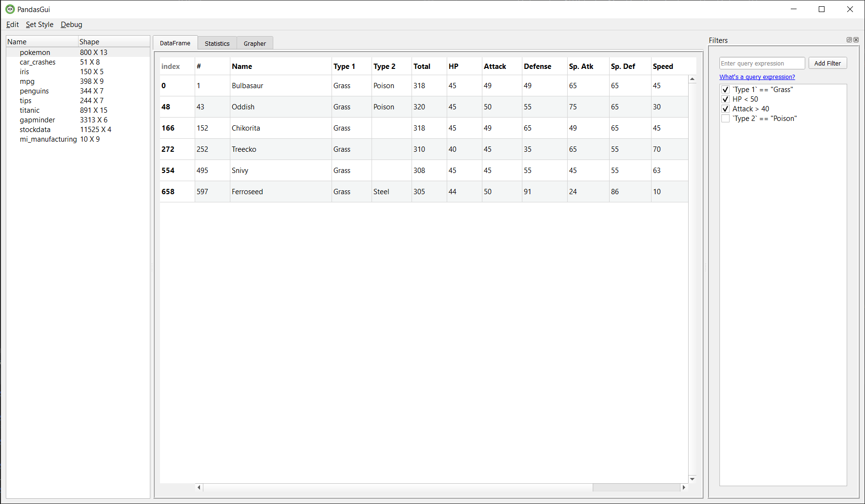Image resolution: width=865 pixels, height=504 pixels.
Task: Float the Filters dock panel
Action: pyautogui.click(x=850, y=40)
